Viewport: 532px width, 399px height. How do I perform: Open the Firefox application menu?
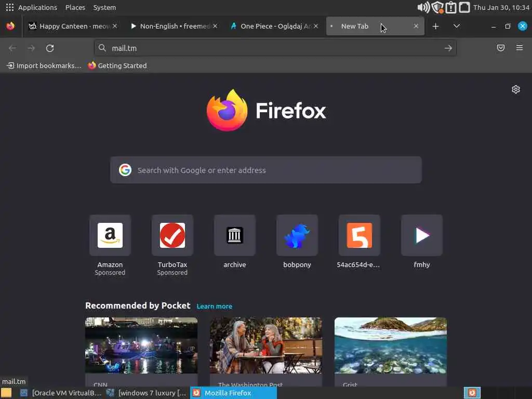point(520,48)
